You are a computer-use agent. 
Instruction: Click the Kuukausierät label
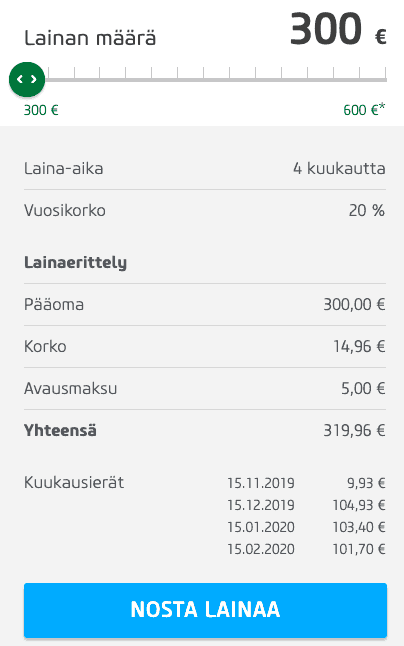tap(74, 482)
